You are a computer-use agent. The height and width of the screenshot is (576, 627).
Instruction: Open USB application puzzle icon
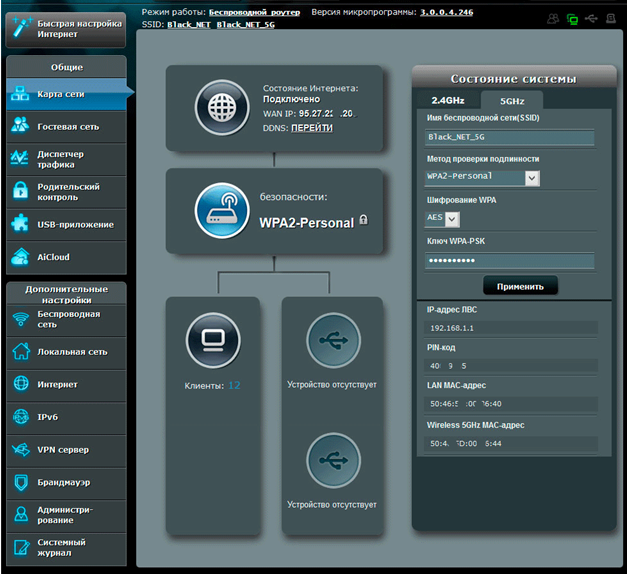tap(20, 223)
